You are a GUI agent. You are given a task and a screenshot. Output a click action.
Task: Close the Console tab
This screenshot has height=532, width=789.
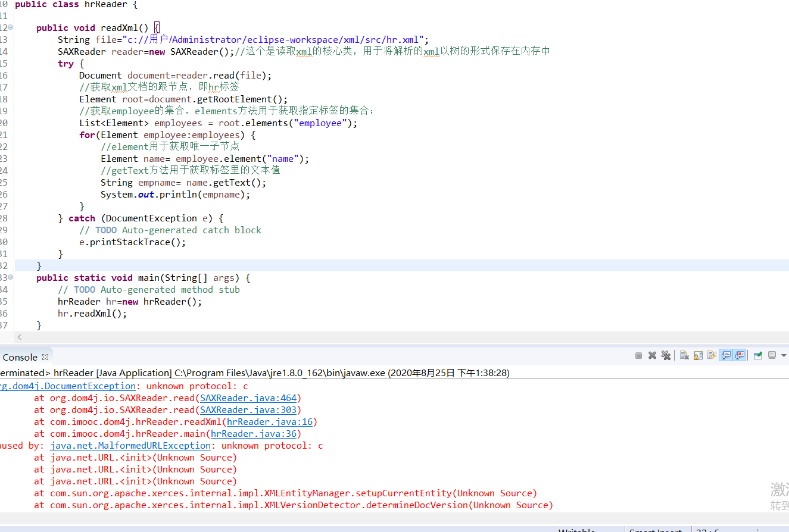[x=45, y=357]
